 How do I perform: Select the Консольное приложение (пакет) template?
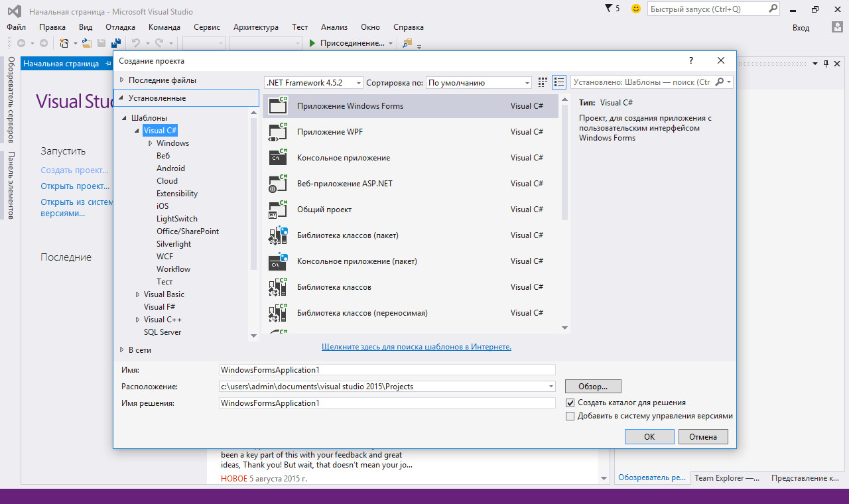410,261
